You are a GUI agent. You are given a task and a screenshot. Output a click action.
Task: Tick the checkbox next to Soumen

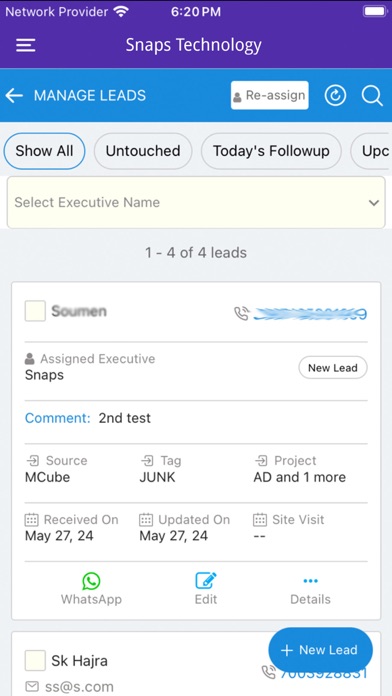(x=35, y=311)
